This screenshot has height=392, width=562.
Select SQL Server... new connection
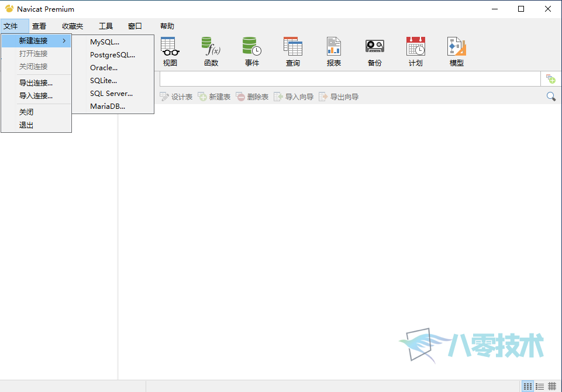pos(113,94)
